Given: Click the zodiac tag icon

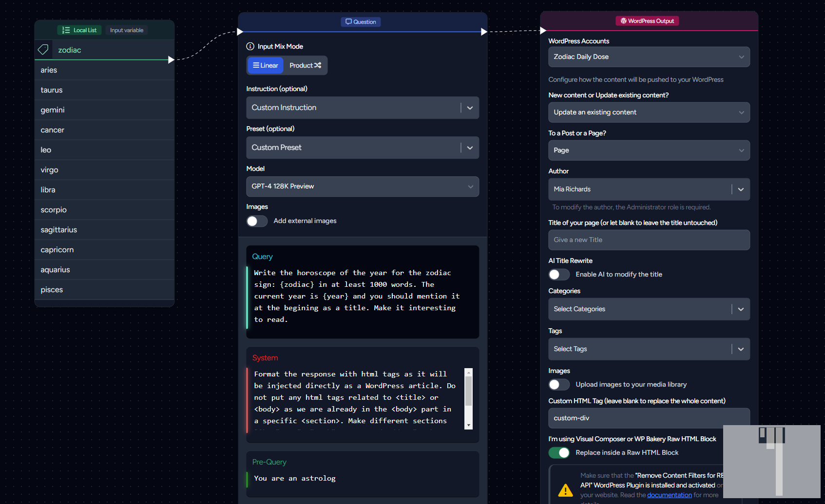Looking at the screenshot, I should pyautogui.click(x=43, y=50).
